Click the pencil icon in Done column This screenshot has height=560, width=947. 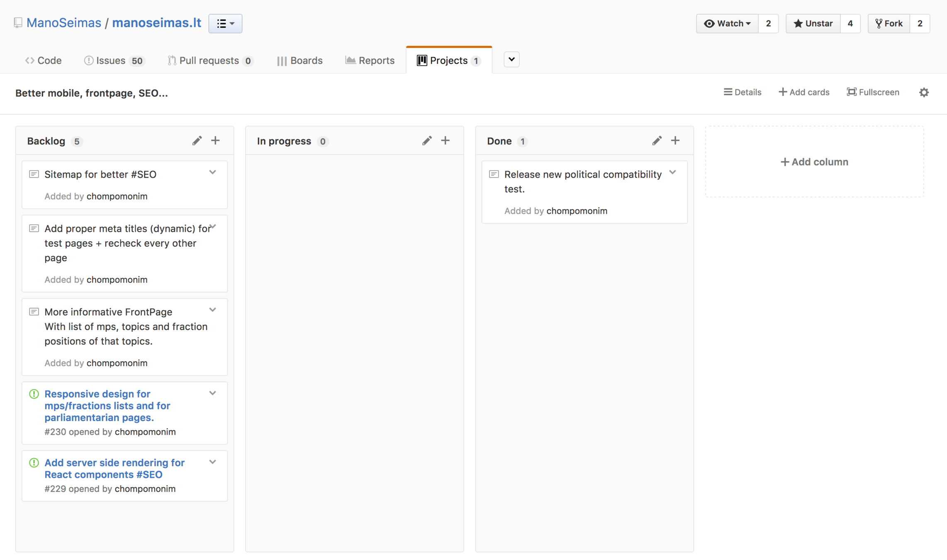click(x=657, y=141)
